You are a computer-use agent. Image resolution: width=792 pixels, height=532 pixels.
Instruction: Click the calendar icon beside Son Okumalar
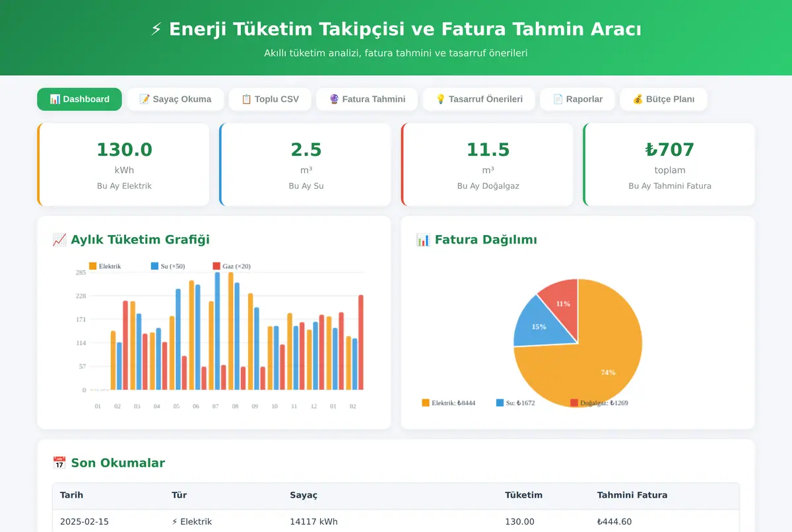pyautogui.click(x=59, y=463)
